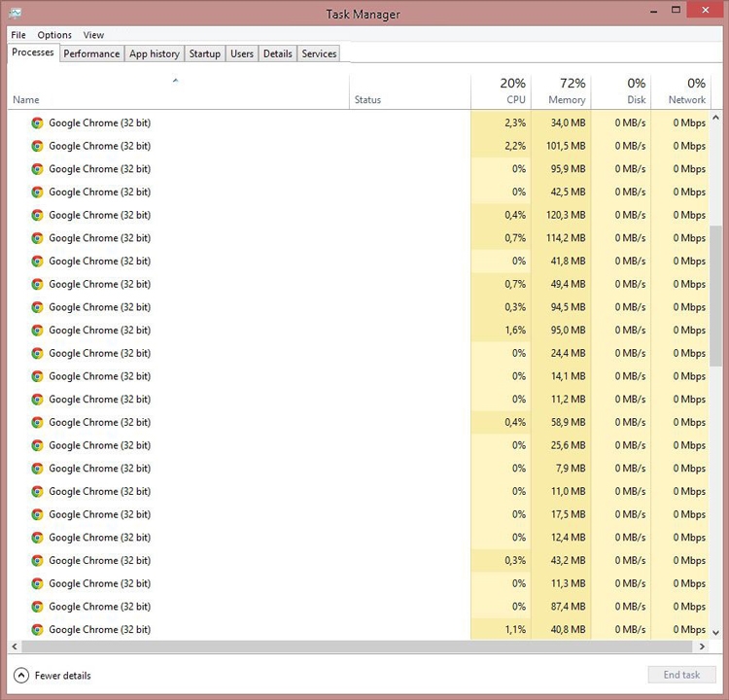Click the Chrome icon in the 11,2 MB row
The height and width of the screenshot is (700, 729).
[37, 399]
